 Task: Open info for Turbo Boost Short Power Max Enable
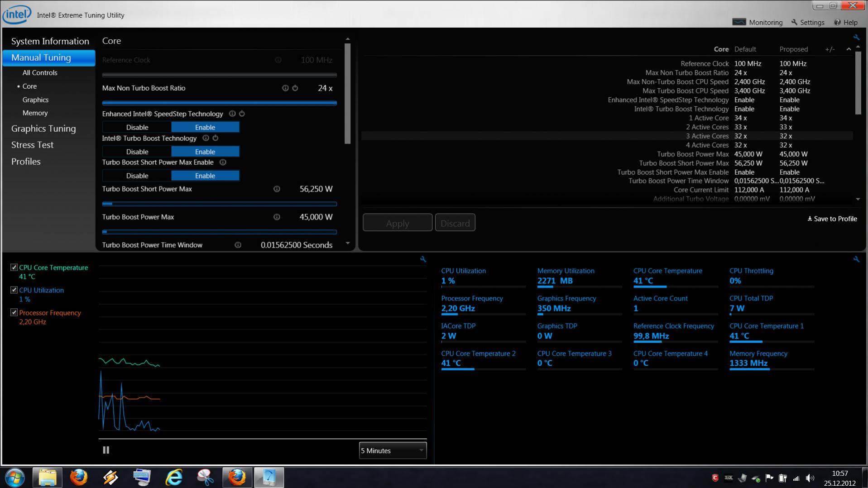(x=223, y=162)
